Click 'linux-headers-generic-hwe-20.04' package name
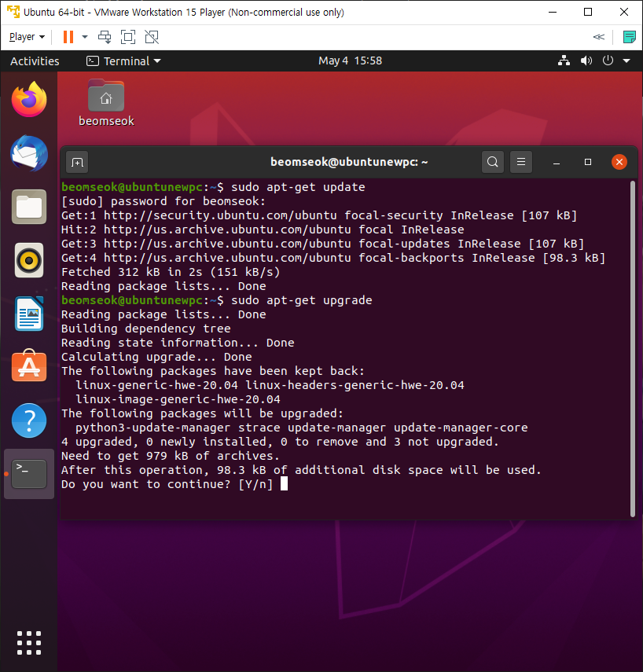Image resolution: width=643 pixels, height=672 pixels. click(x=355, y=385)
